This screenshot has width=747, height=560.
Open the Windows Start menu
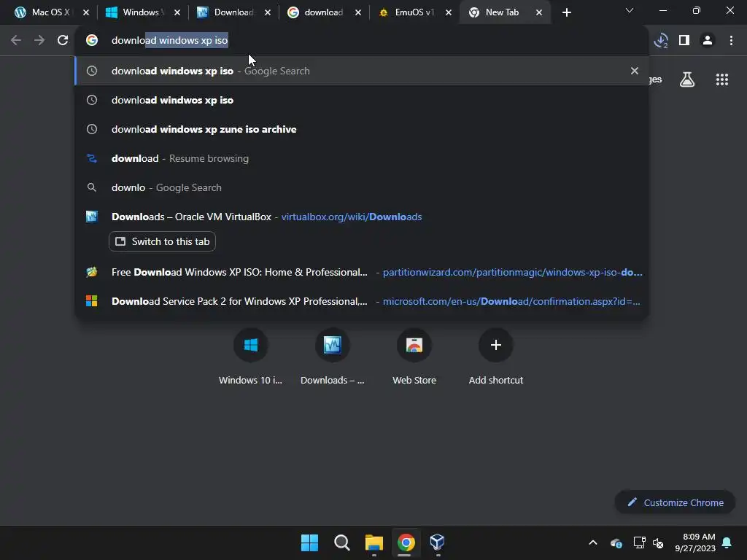pos(309,542)
